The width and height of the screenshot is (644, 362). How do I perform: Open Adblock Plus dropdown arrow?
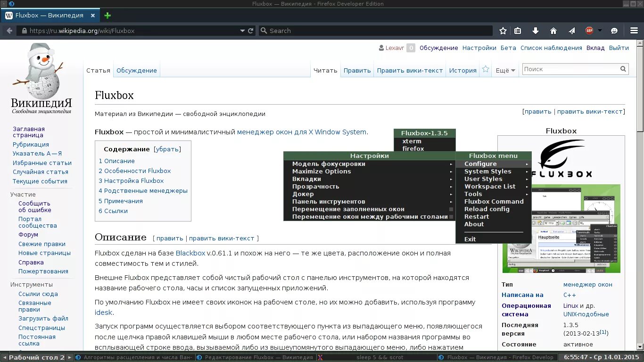click(600, 31)
